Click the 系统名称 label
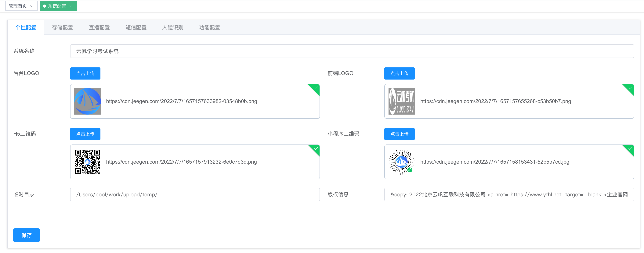Screen dimensions: 644x253 coord(24,51)
